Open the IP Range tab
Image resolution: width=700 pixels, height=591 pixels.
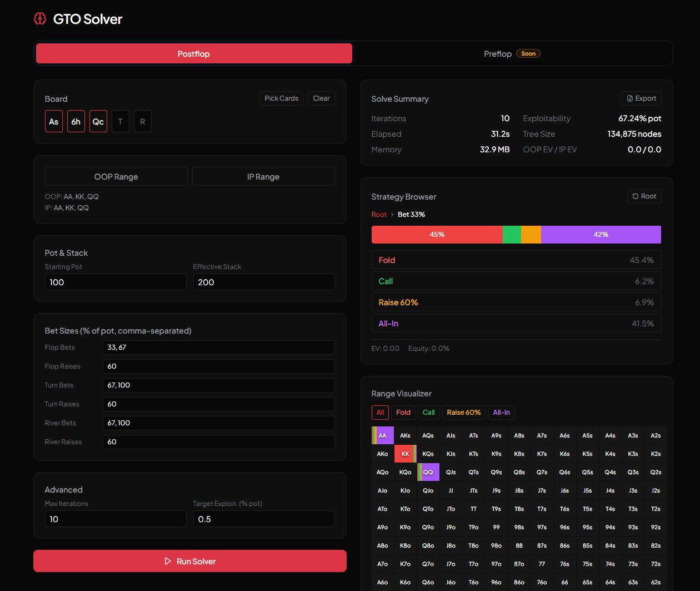pos(263,176)
